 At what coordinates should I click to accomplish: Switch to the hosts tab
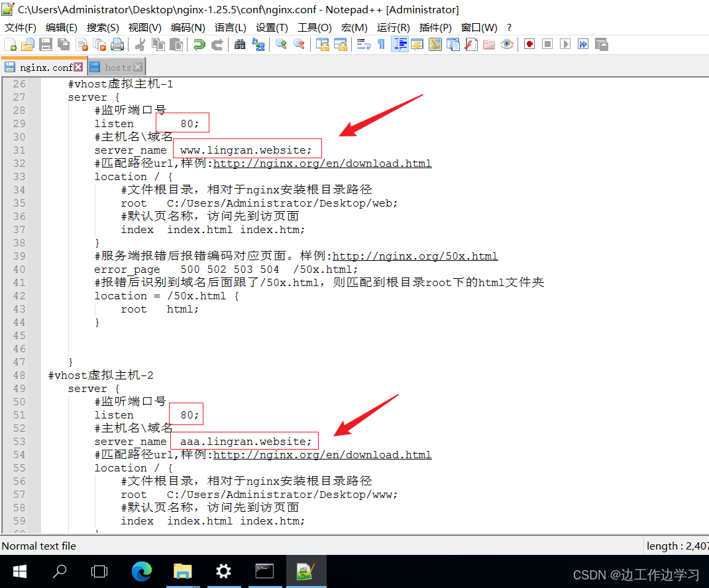[x=117, y=68]
